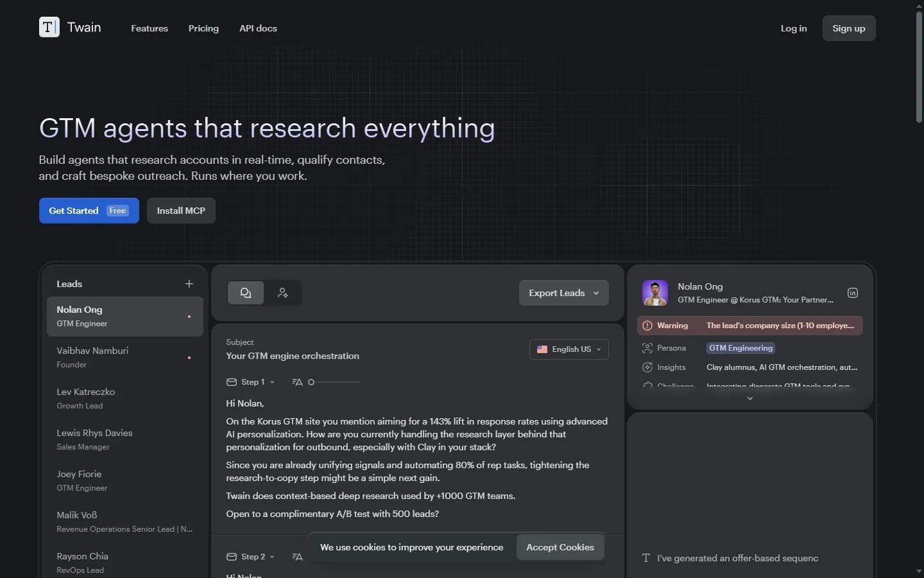The image size is (924, 578).
Task: Toggle the text formatting icon next to Step 1
Action: 296,382
